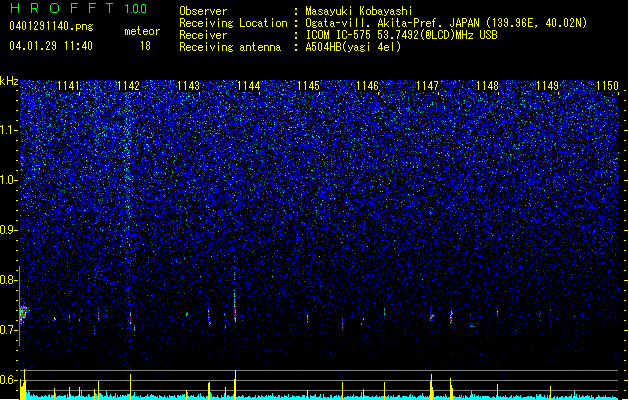Click the Receiving Location label
The width and height of the screenshot is (629, 400).
click(233, 23)
